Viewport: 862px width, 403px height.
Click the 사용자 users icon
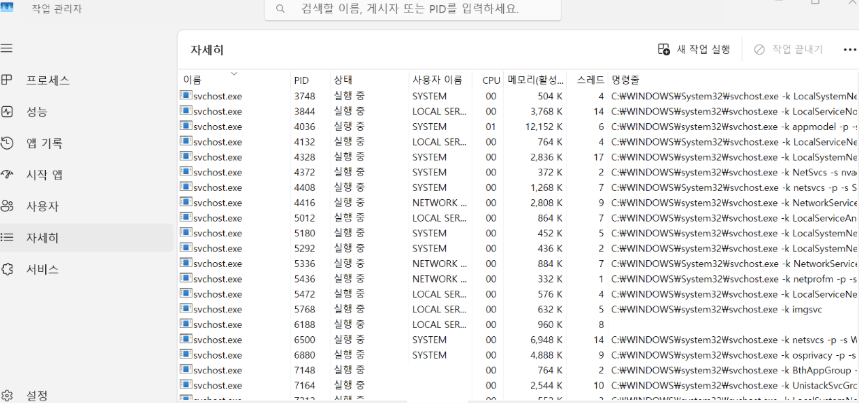[7, 207]
